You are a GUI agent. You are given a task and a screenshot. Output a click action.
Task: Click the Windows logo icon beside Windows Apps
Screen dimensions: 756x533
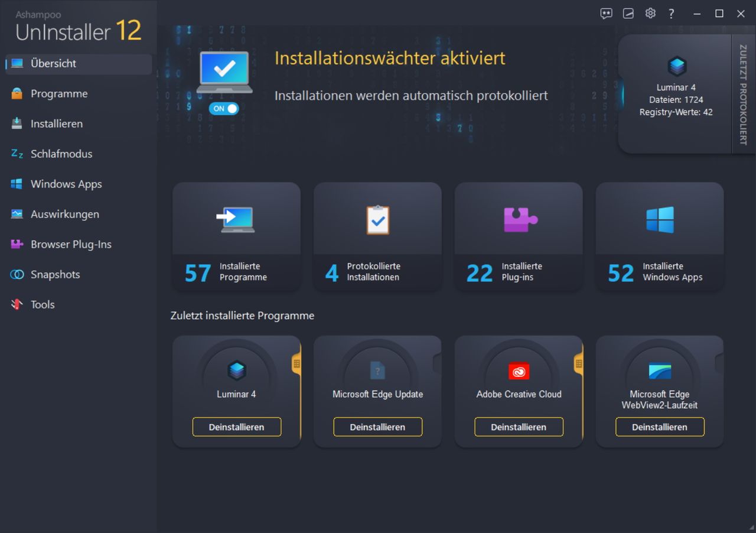pos(17,184)
